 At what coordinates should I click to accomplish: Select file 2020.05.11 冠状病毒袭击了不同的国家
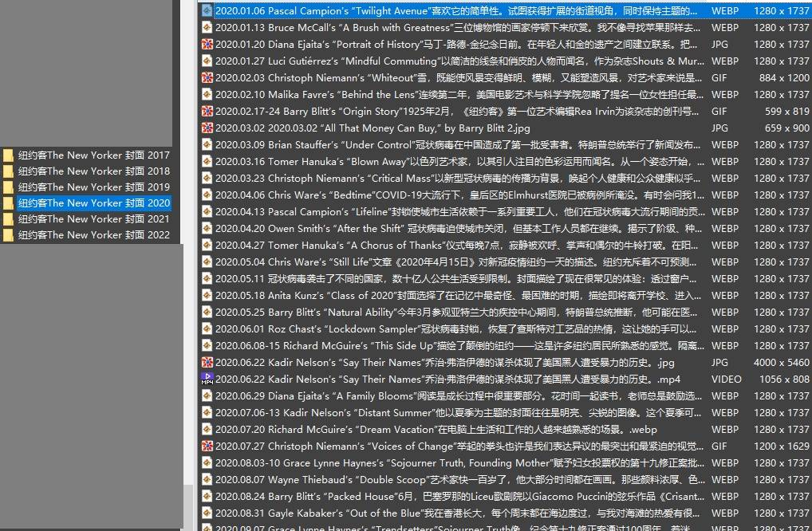456,278
